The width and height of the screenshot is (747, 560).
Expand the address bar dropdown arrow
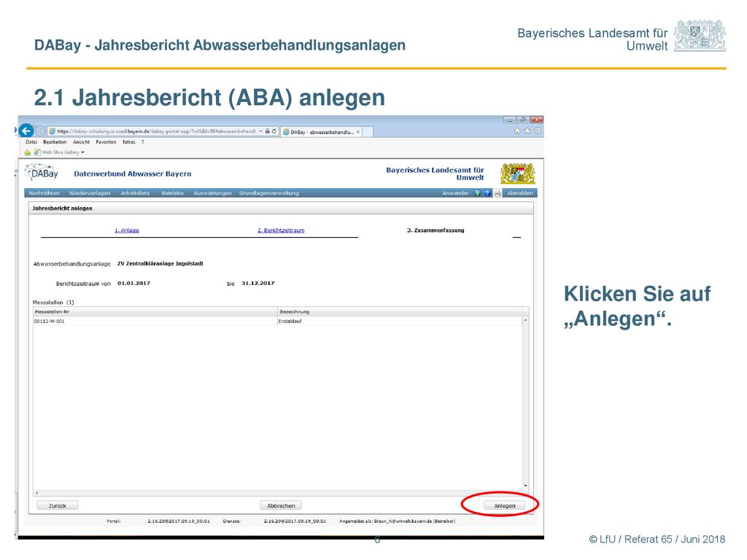pyautogui.click(x=260, y=131)
